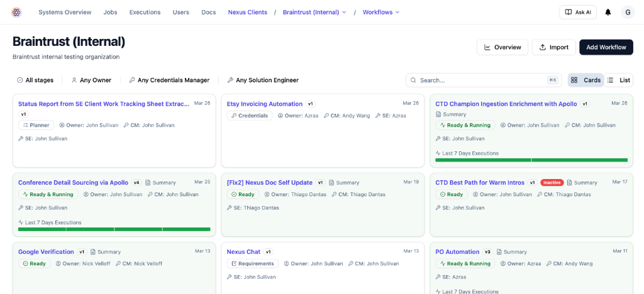Click 'Owner: Nick Velloff' on Google Verification
This screenshot has height=294, width=644.
[x=82, y=264]
